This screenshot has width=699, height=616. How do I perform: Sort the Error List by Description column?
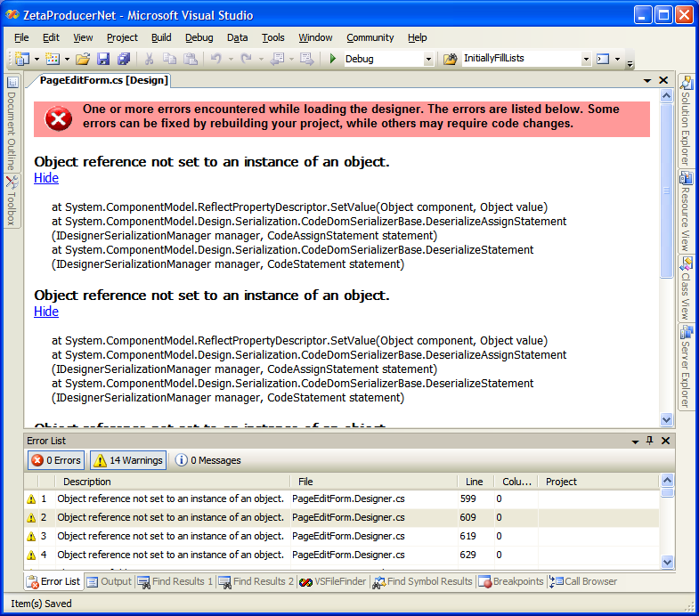pyautogui.click(x=173, y=482)
